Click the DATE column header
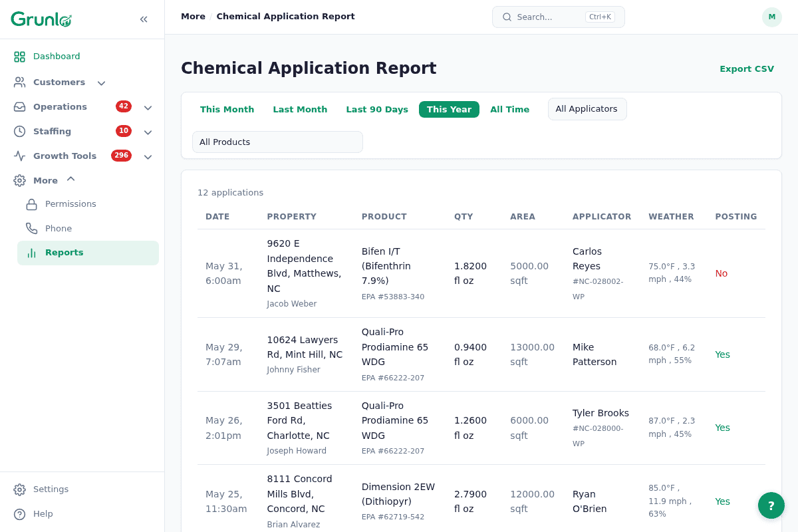Image resolution: width=798 pixels, height=532 pixels. tap(217, 217)
